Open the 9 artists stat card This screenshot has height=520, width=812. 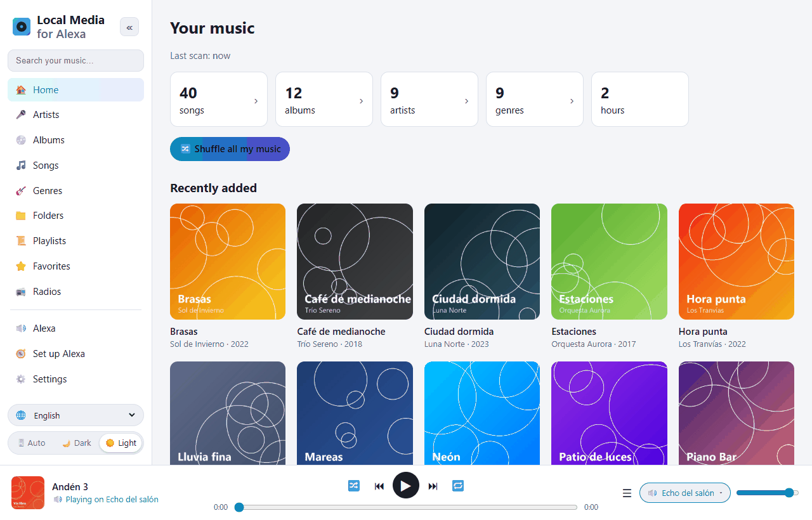click(x=429, y=100)
